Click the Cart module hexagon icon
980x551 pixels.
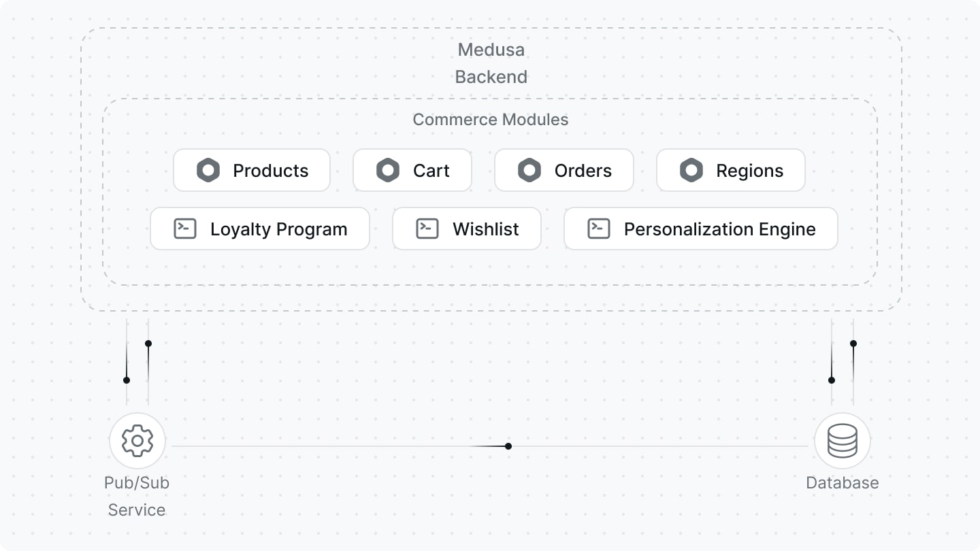click(x=388, y=170)
